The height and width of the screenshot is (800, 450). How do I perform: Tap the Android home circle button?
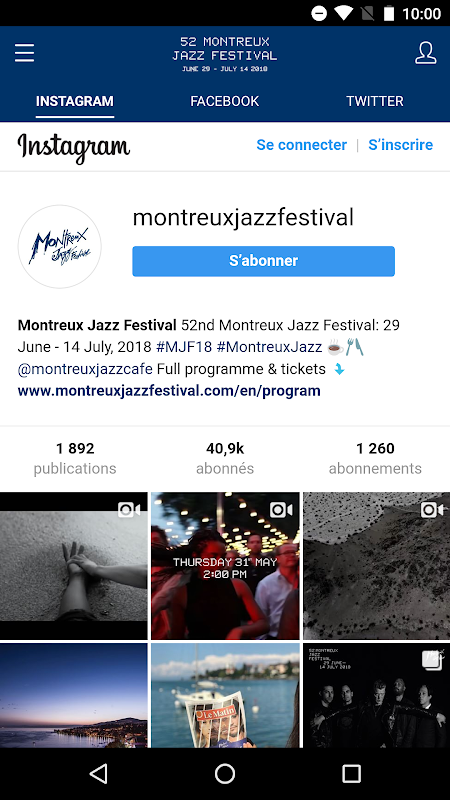(x=224, y=773)
